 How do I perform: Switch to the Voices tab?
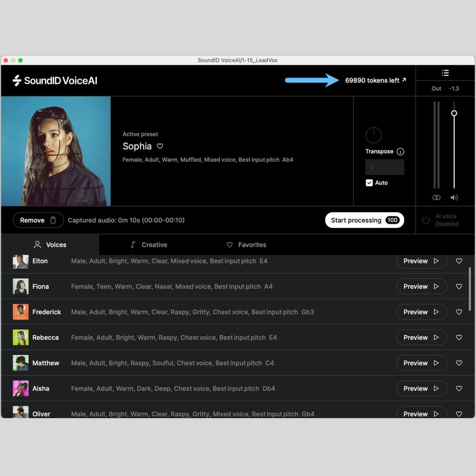(50, 245)
